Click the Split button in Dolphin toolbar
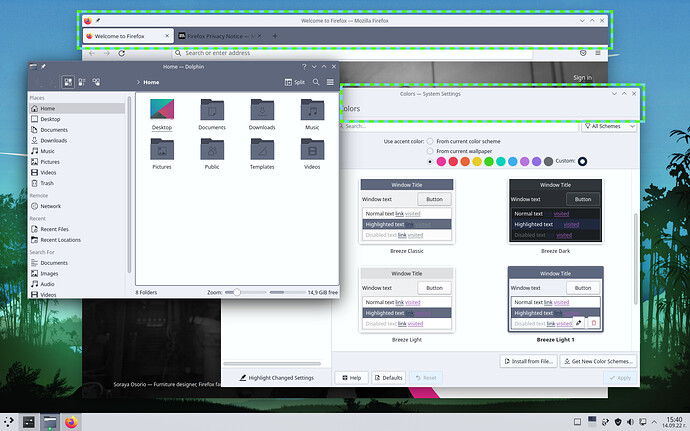 pyautogui.click(x=294, y=82)
